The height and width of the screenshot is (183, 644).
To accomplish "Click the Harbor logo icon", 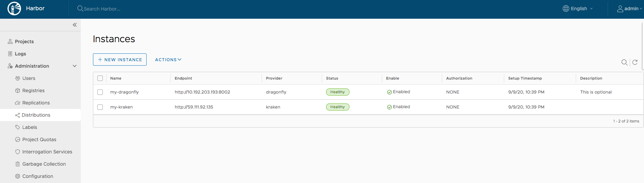I will (x=14, y=9).
